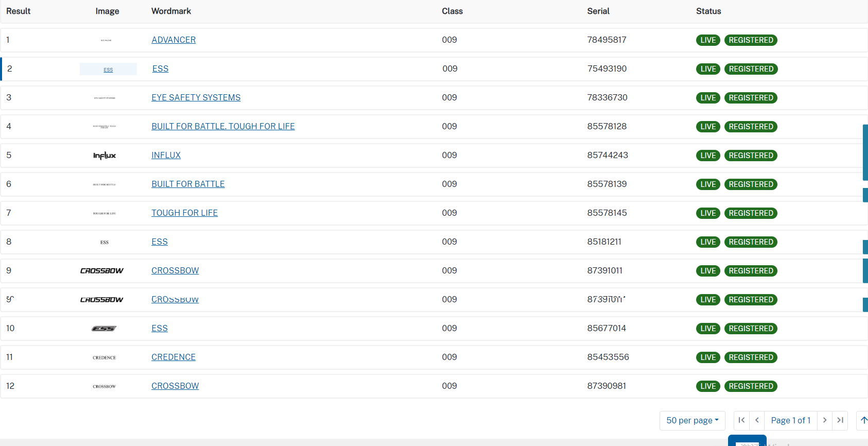868x446 pixels.
Task: Open the CREDENCE wordmark link
Action: click(x=173, y=357)
